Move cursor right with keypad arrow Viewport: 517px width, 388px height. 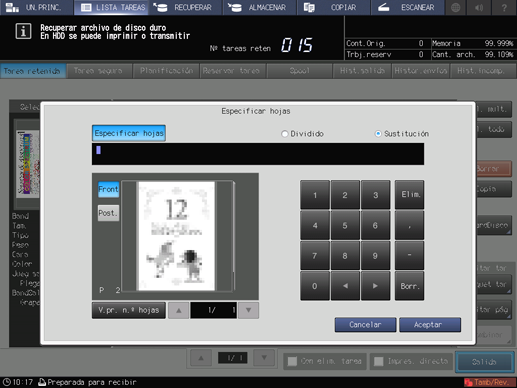click(375, 286)
